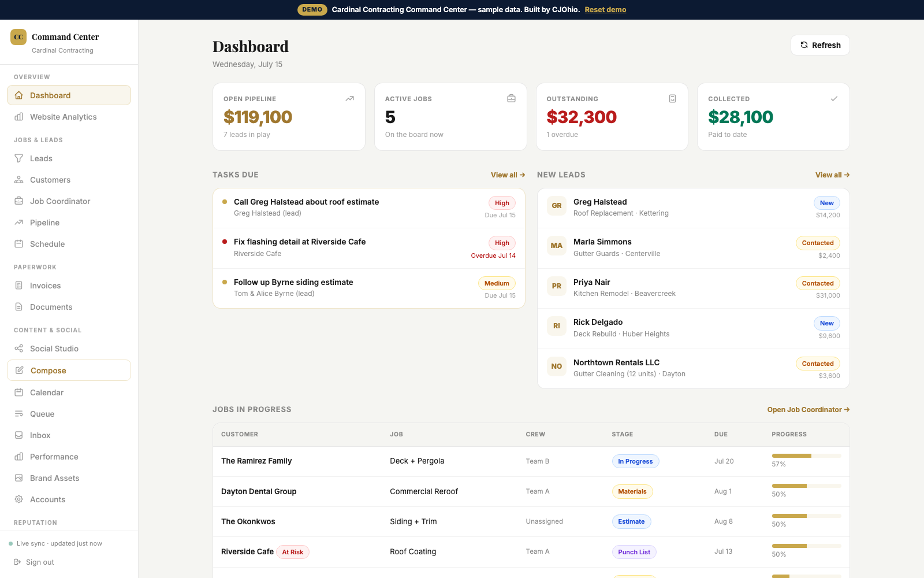Click the $32,300 outstanding amount
Screen dimensions: 924x578
click(x=582, y=117)
